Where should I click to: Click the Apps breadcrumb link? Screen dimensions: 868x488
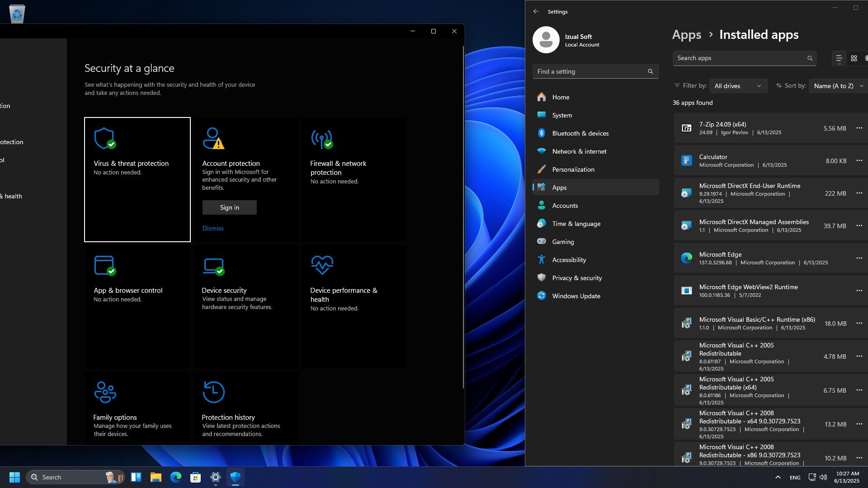687,35
